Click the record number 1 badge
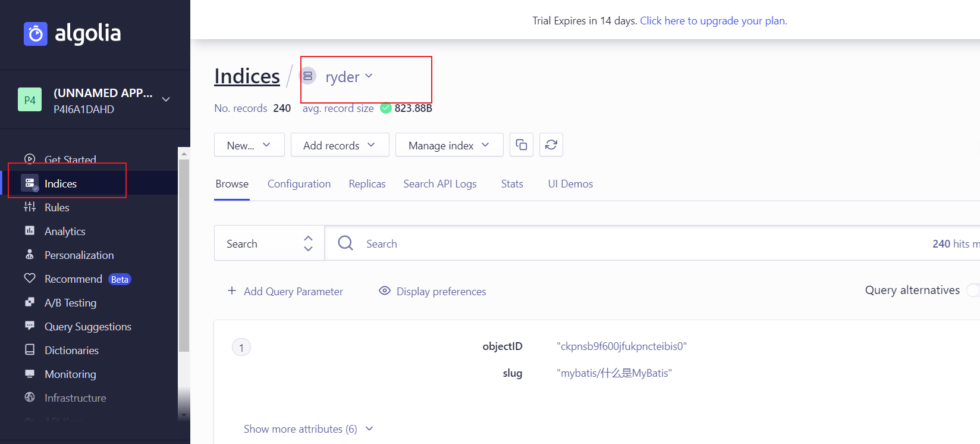The image size is (980, 444). pyautogui.click(x=241, y=347)
